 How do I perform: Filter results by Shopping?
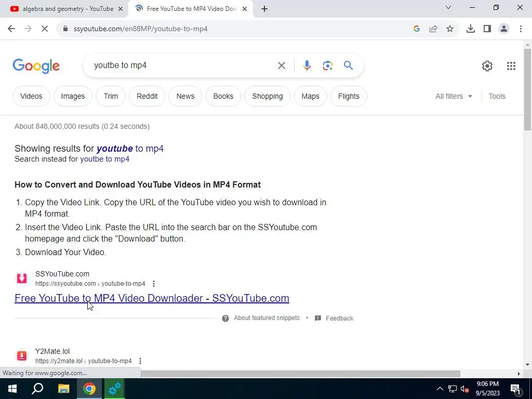click(268, 96)
